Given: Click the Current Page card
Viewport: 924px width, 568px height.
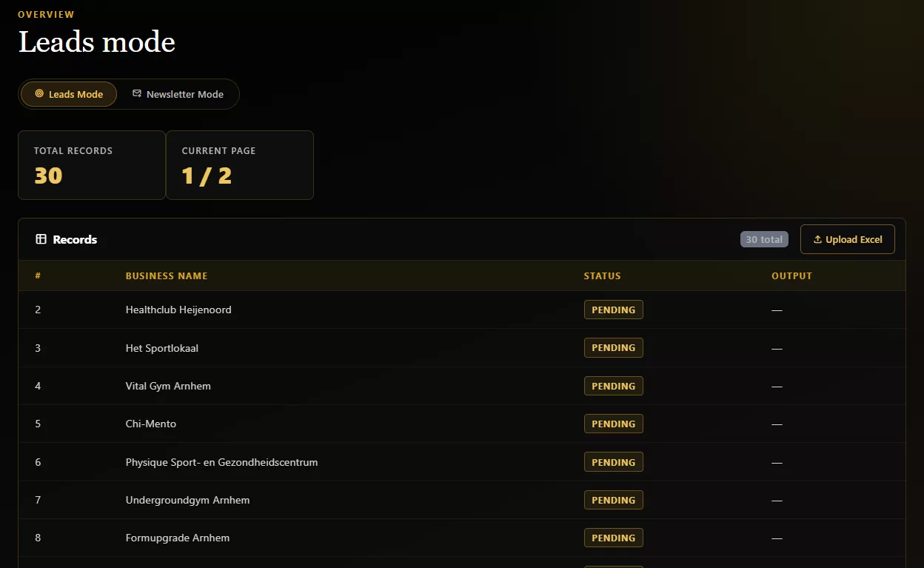Looking at the screenshot, I should (x=240, y=165).
